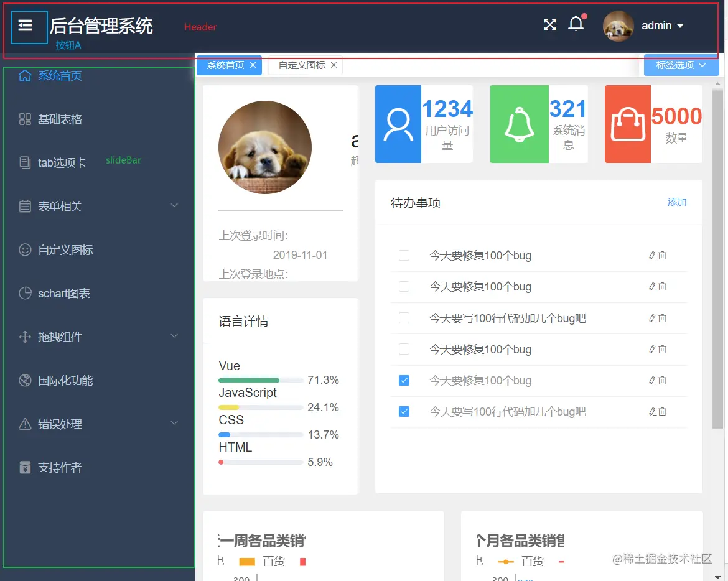The height and width of the screenshot is (581, 728).
Task: Toggle fullscreen with the expand arrows icon
Action: point(549,25)
